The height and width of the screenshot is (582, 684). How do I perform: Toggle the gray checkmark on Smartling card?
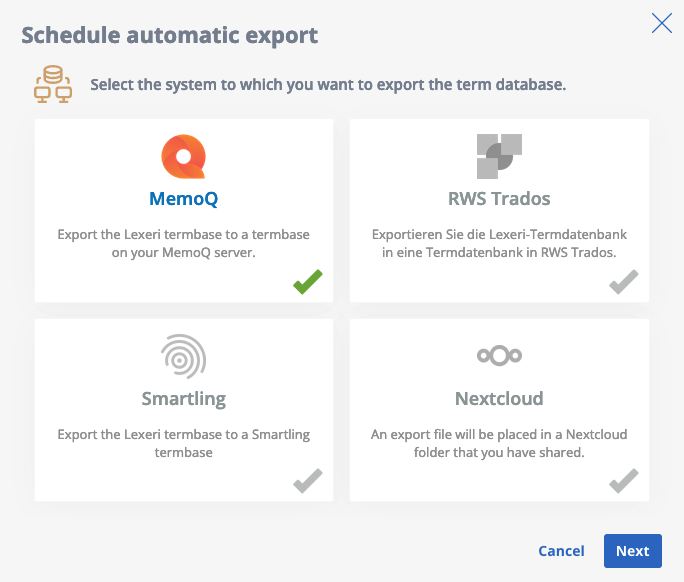coord(308,483)
